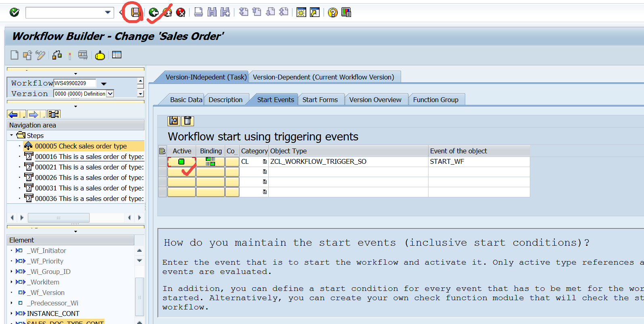Image resolution: width=644 pixels, height=324 pixels.
Task: Click the Element list vertical scrollbar thumb
Action: click(140, 297)
